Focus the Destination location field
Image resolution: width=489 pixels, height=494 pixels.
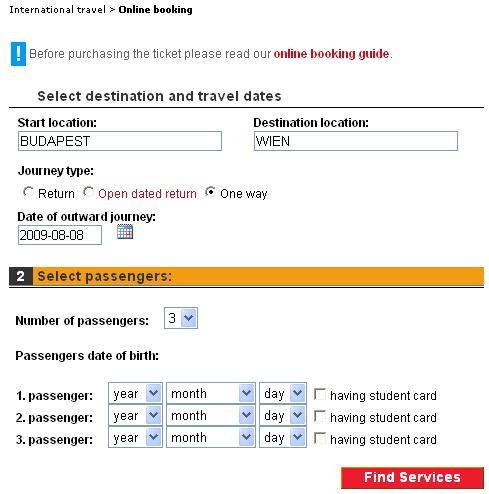[x=356, y=141]
